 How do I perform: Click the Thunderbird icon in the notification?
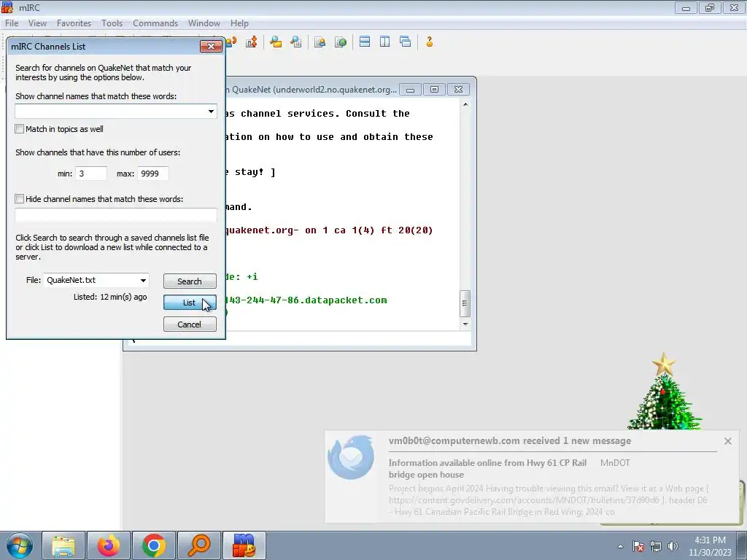[x=351, y=457]
